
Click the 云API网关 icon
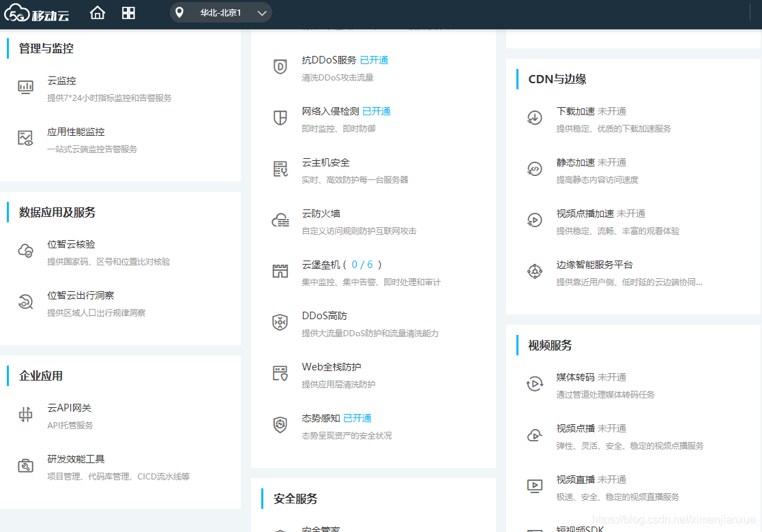click(x=25, y=415)
